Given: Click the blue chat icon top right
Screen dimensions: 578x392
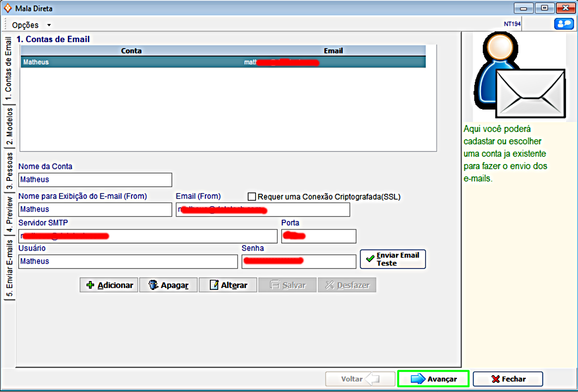Looking at the screenshot, I should 564,24.
